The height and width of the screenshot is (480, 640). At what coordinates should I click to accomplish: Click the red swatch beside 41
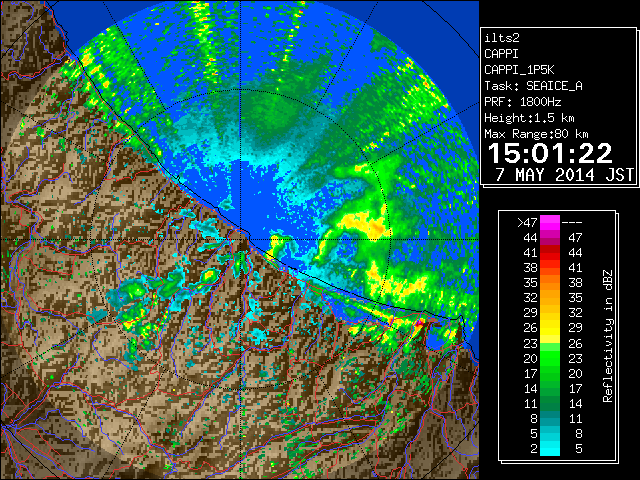point(550,253)
